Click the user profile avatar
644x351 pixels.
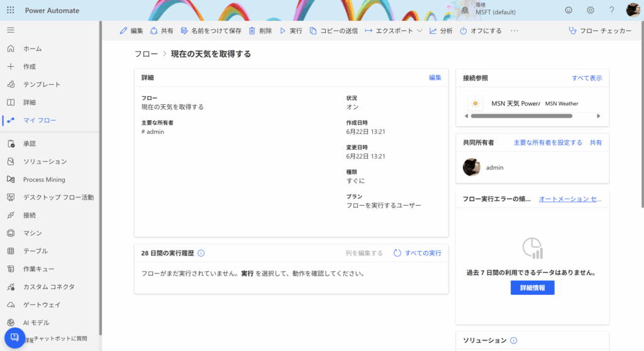coord(633,10)
